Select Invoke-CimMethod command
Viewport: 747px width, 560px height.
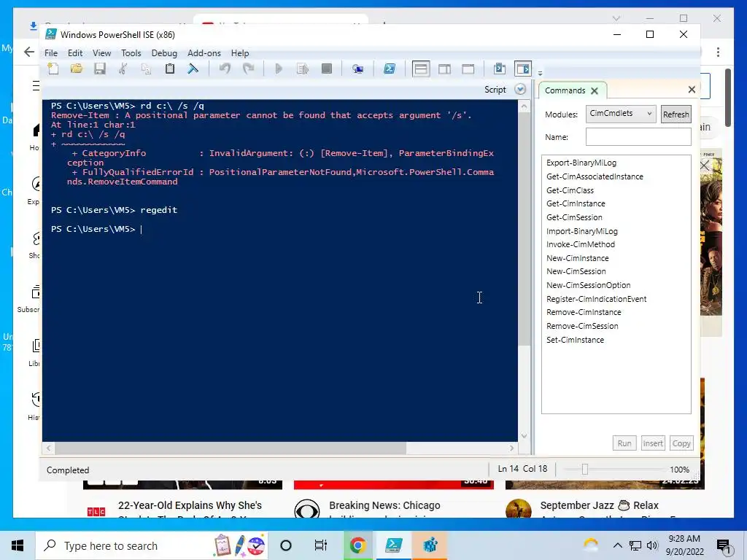tap(580, 245)
